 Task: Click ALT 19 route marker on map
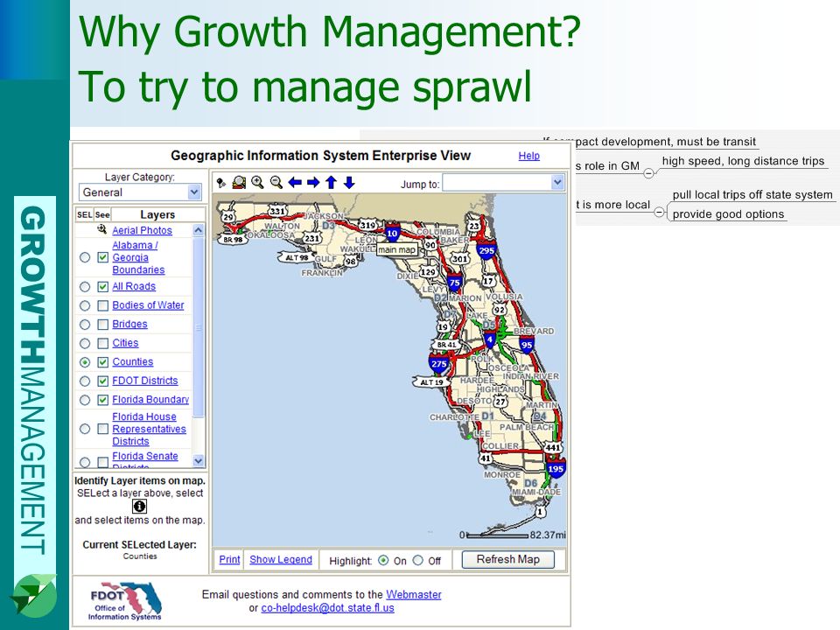431,382
